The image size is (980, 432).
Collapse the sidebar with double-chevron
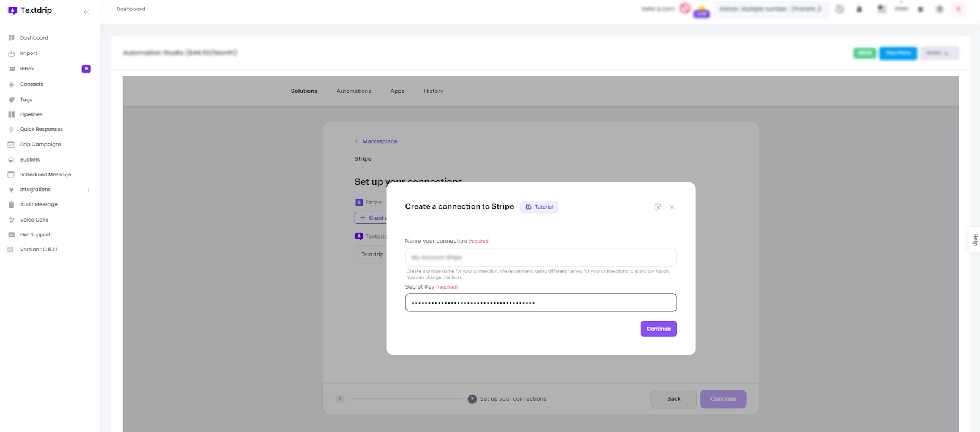[86, 12]
